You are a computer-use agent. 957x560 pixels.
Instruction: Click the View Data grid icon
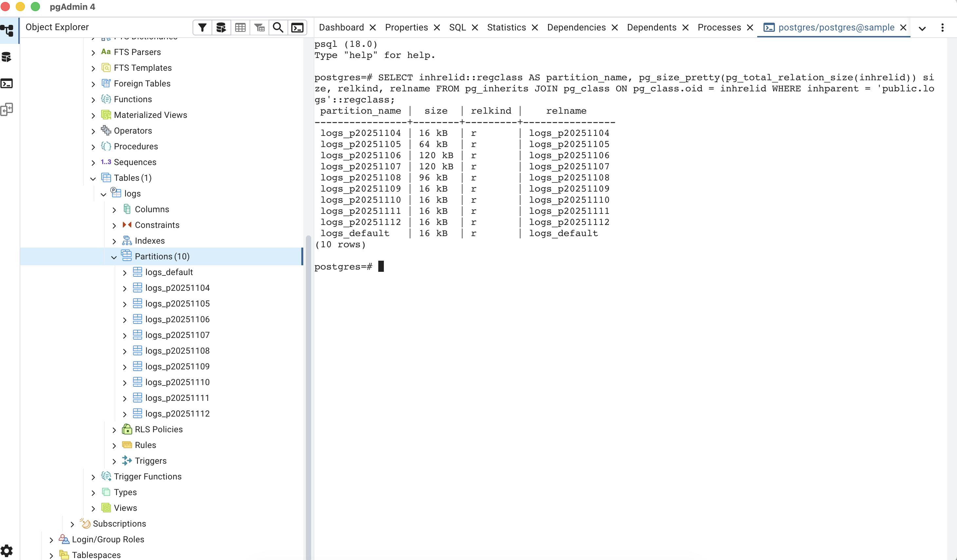[x=240, y=28]
